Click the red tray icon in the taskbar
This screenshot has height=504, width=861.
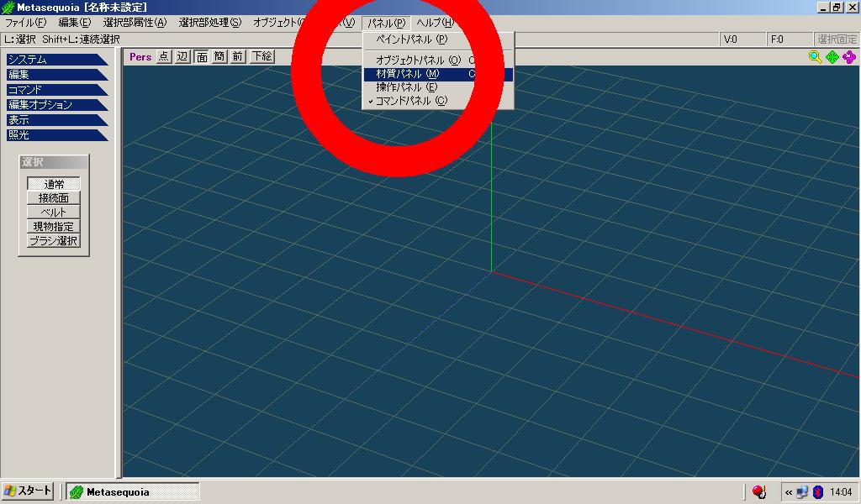[x=759, y=491]
